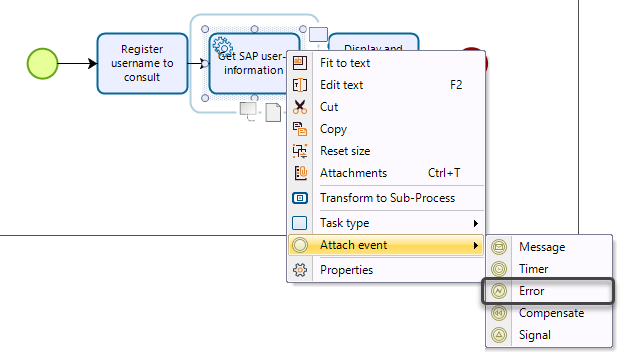The height and width of the screenshot is (361, 628).
Task: Choose Cut from the context menu
Action: (386, 107)
